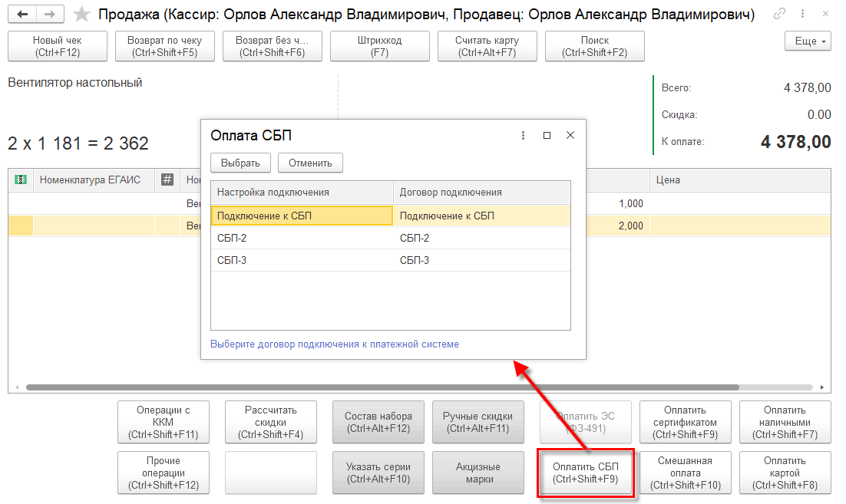Screen dimensions: 846x504
Task: Click Оплатить наличными button
Action: (785, 422)
